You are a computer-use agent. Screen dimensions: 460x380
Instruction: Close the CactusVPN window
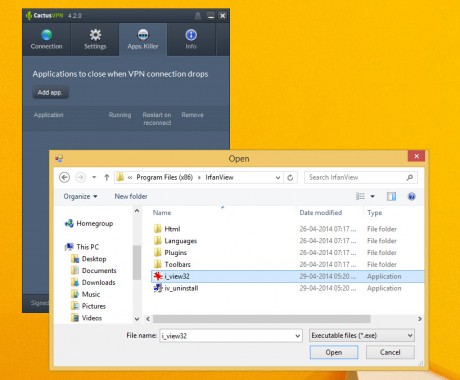point(223,16)
